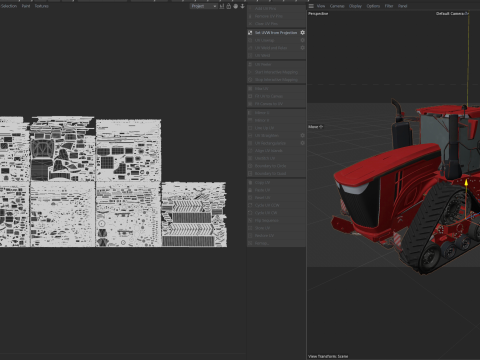
Task: Click the Mirror U icon
Action: [x=250, y=113]
